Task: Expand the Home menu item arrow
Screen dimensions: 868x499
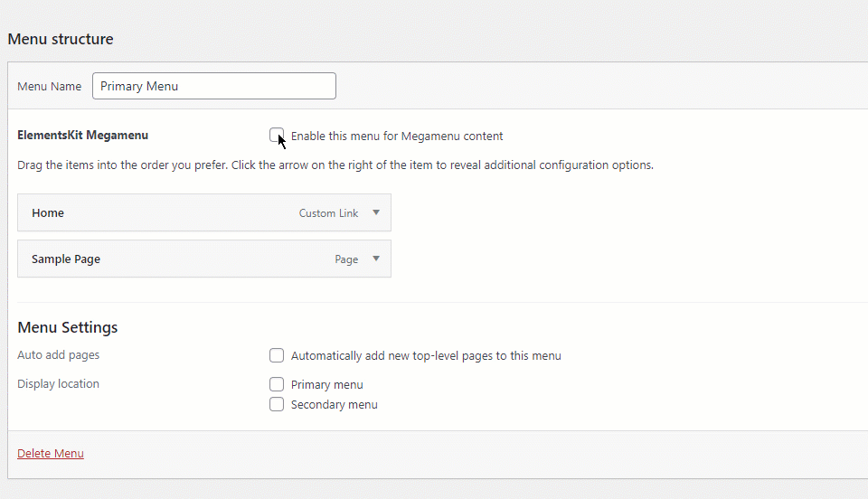Action: pyautogui.click(x=376, y=213)
